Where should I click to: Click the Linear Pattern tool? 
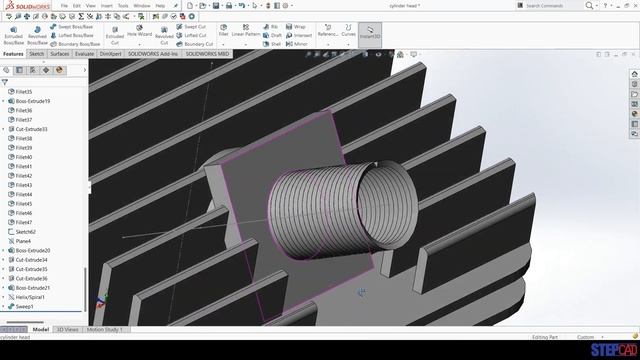point(246,30)
